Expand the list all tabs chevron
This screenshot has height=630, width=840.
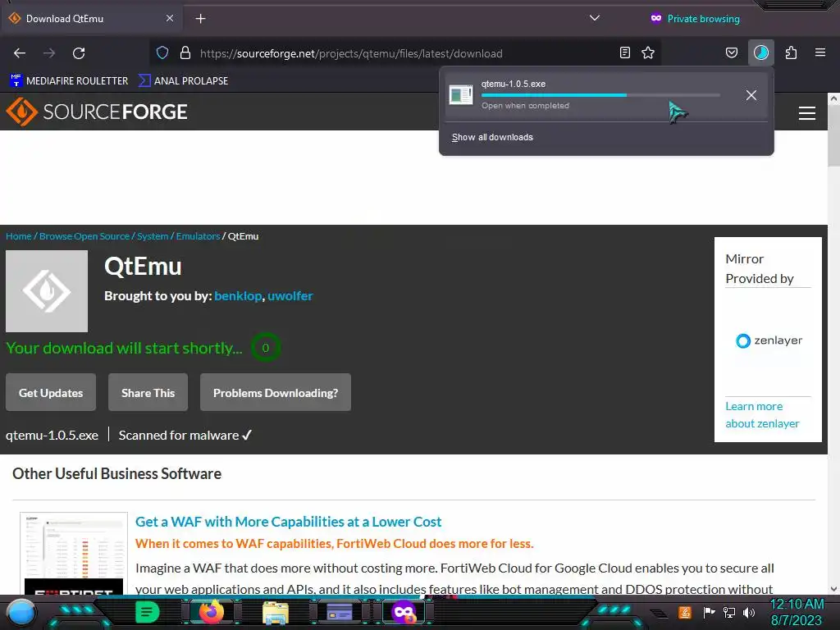pos(594,18)
